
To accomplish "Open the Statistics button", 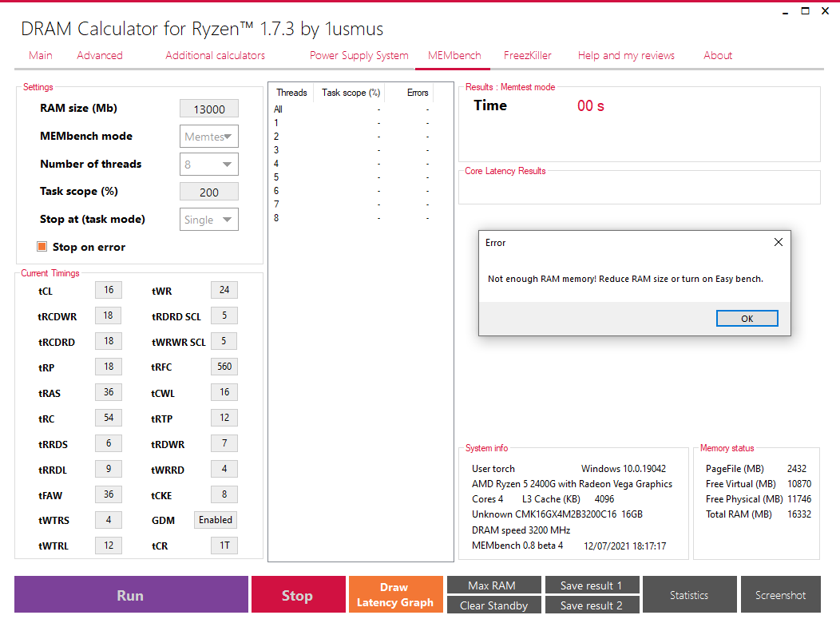I will [689, 595].
